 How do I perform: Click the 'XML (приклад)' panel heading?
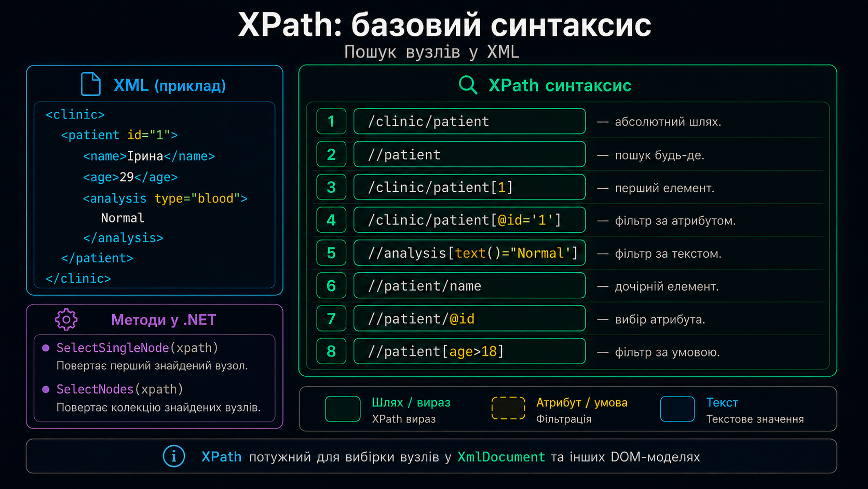170,85
